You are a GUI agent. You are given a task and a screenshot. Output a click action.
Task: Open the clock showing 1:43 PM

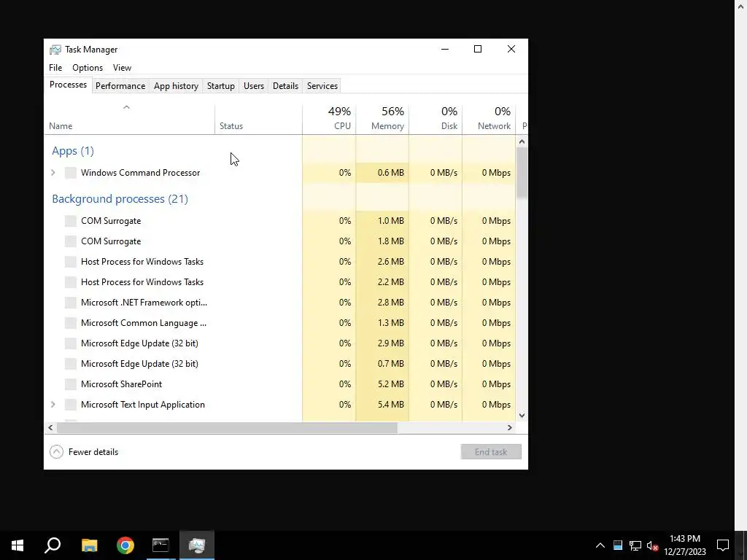click(685, 545)
